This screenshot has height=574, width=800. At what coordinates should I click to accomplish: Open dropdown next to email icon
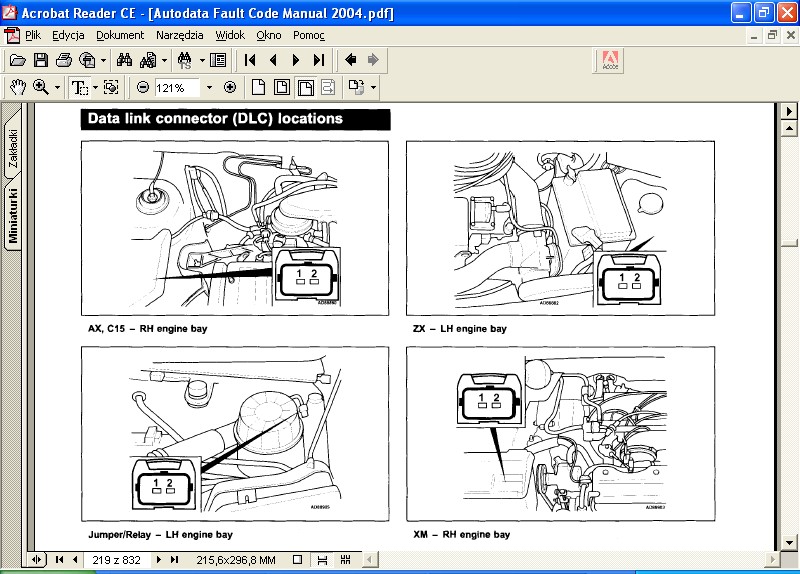pos(104,60)
